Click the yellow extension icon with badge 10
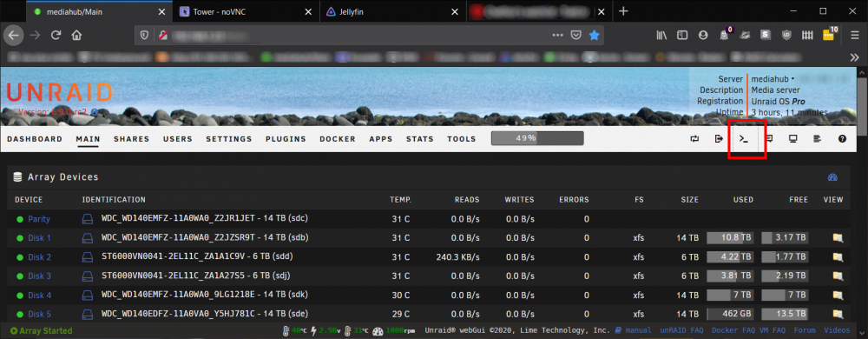 (830, 34)
